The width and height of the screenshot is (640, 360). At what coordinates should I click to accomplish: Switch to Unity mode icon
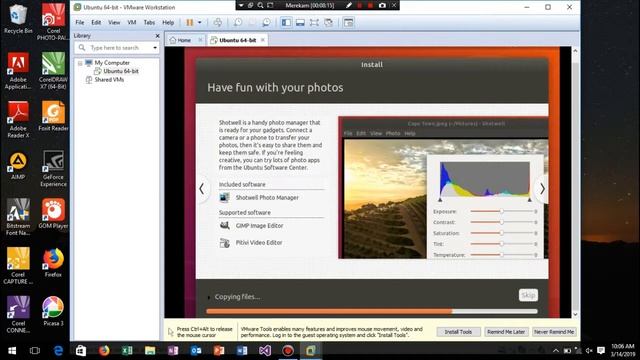tap(329, 22)
